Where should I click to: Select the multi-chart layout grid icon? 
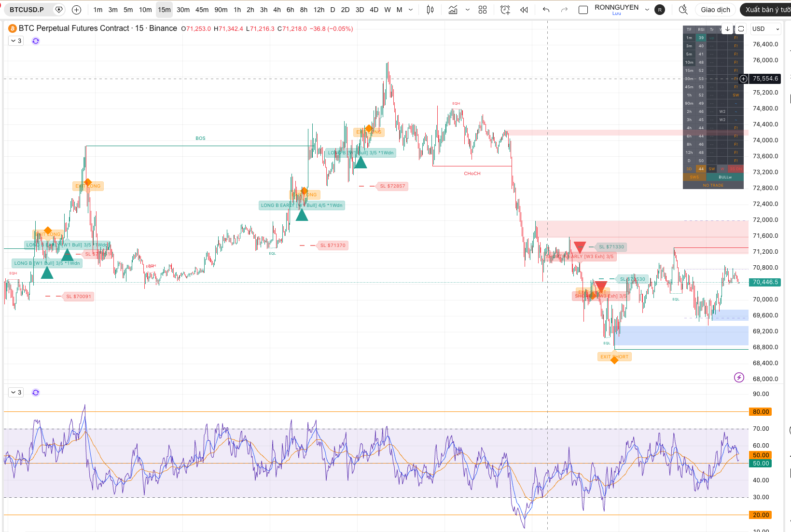[482, 9]
